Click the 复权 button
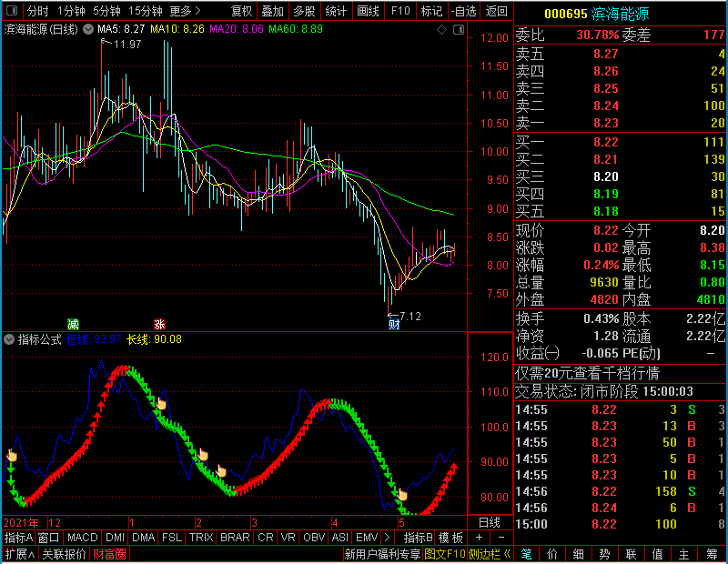The width and height of the screenshot is (728, 564). tap(241, 11)
